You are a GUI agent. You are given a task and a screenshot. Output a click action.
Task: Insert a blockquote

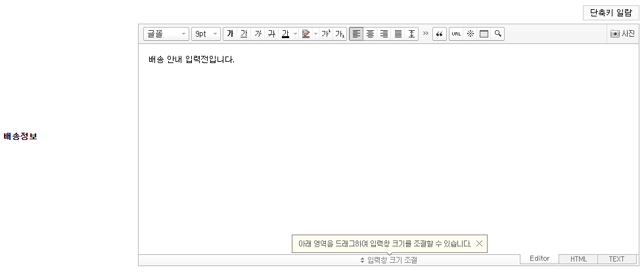440,34
